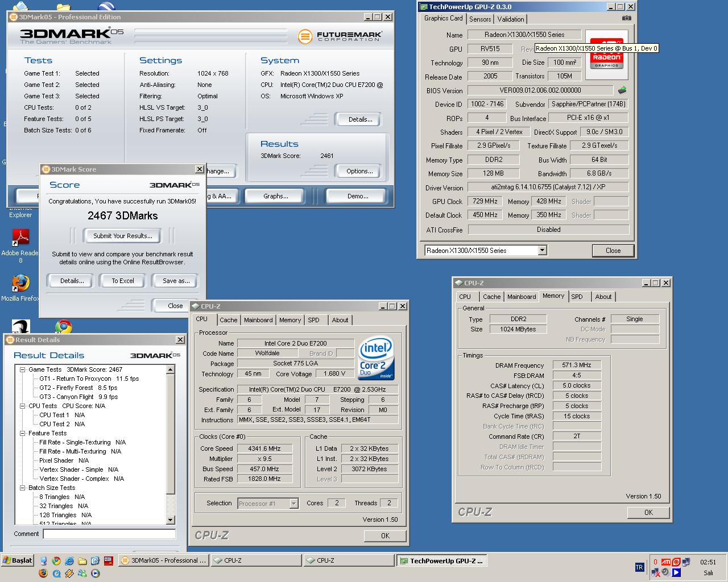This screenshot has width=728, height=582.
Task: Open Adobe Reader 8 desktop icon
Action: (x=20, y=246)
